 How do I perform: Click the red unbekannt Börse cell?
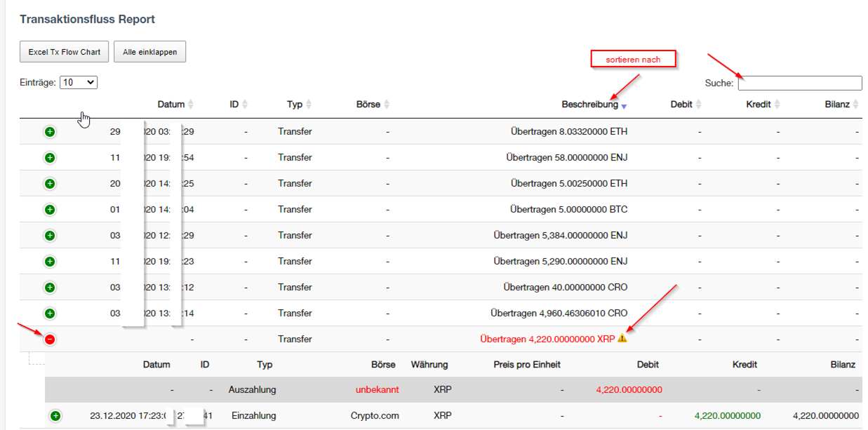pyautogui.click(x=377, y=390)
